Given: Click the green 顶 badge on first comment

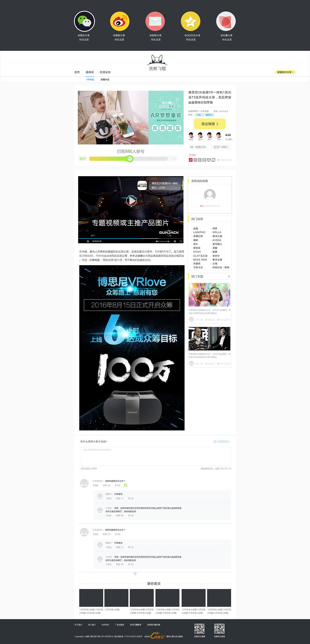Looking at the screenshot, I should tap(125, 485).
